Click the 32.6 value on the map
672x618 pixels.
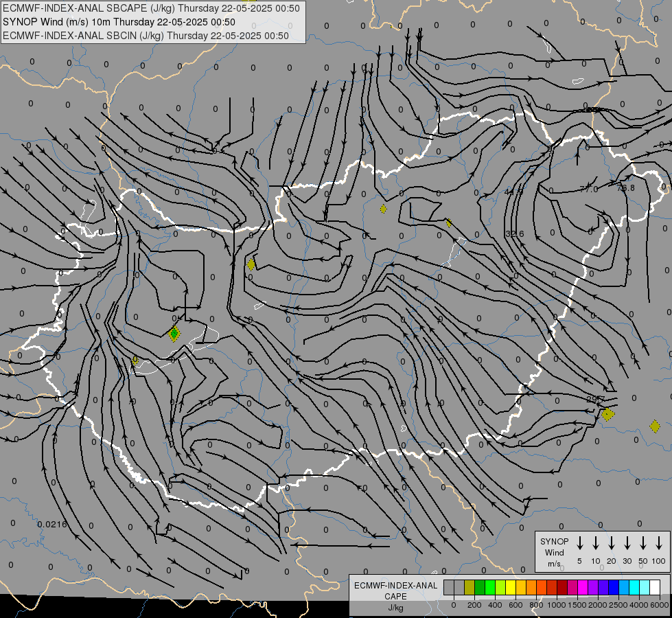[x=515, y=233]
